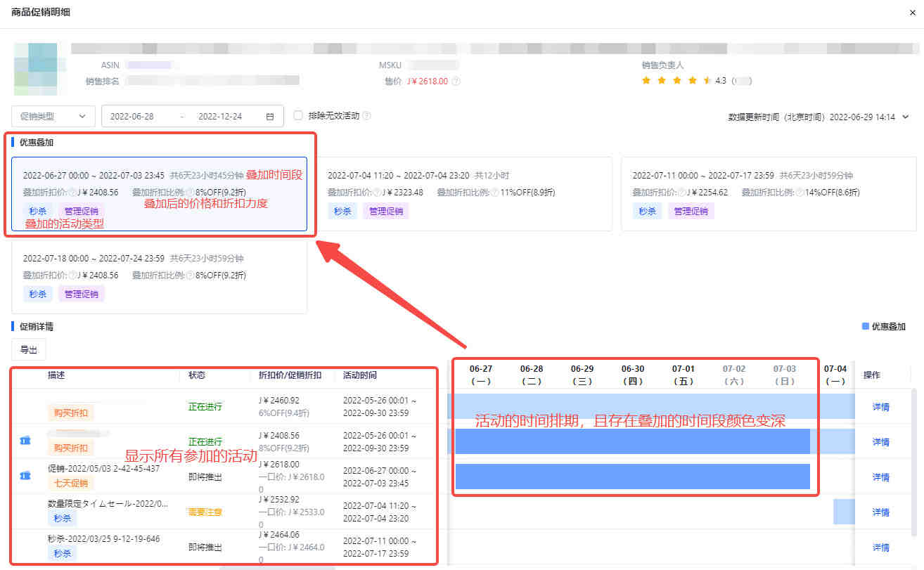Select the 2022-07-18 00:00 overlap card
This screenshot has height=570, width=924.
point(160,277)
